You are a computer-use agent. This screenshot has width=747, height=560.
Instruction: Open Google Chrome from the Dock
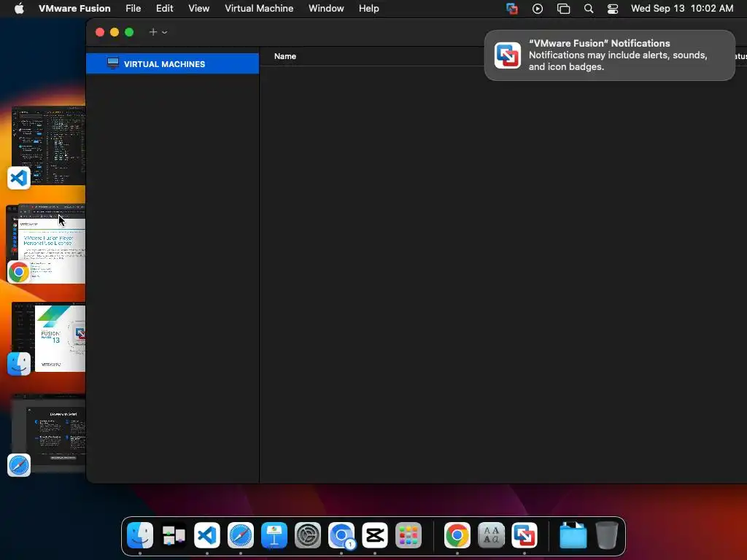[457, 535]
